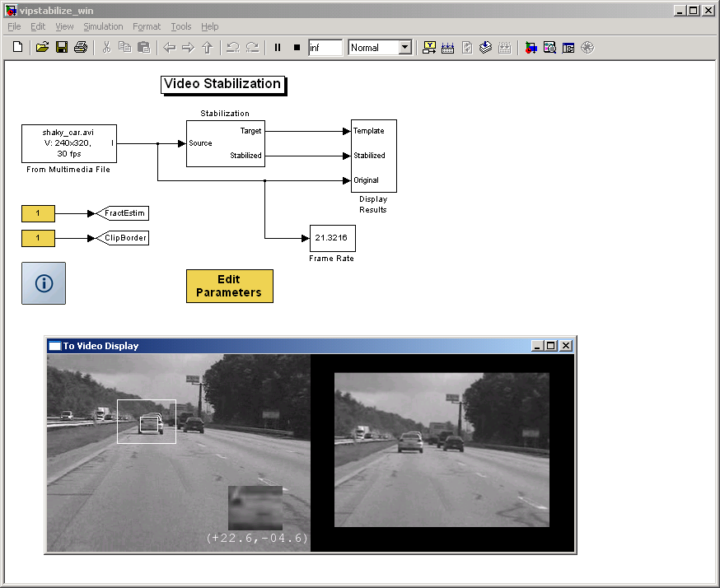
Task: Redo the action in the toolbar
Action: tap(252, 47)
